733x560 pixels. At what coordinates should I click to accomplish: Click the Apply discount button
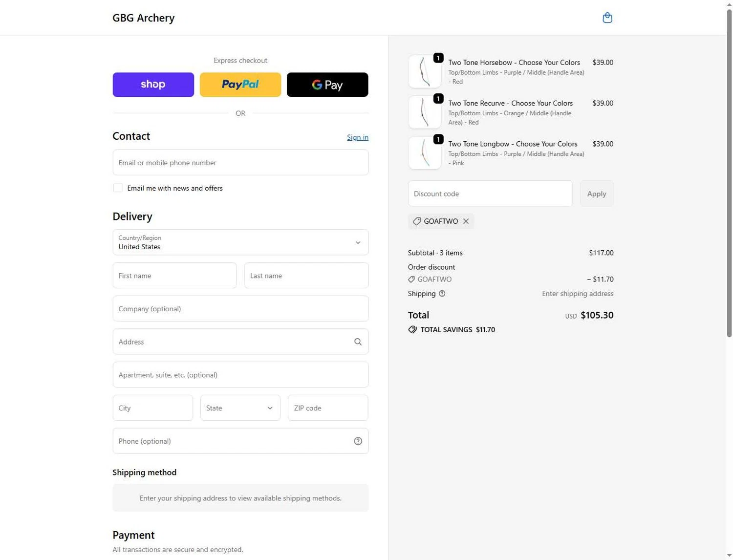(x=597, y=194)
